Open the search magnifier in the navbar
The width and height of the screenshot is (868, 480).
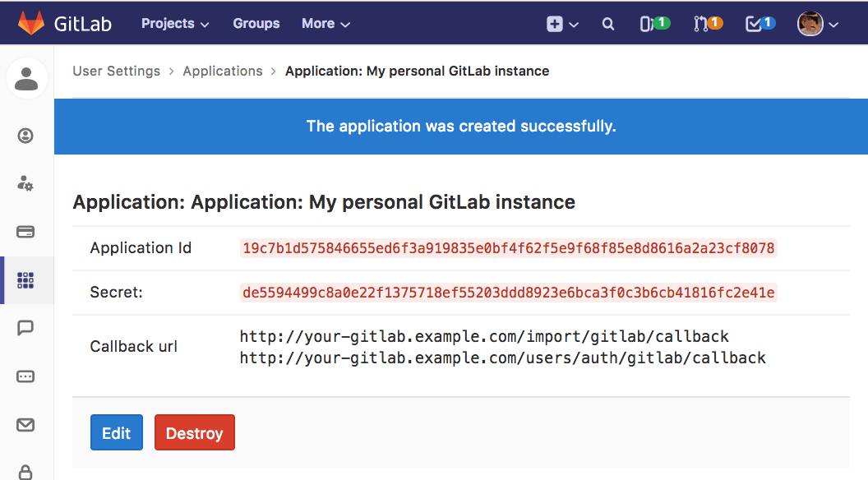[x=607, y=23]
